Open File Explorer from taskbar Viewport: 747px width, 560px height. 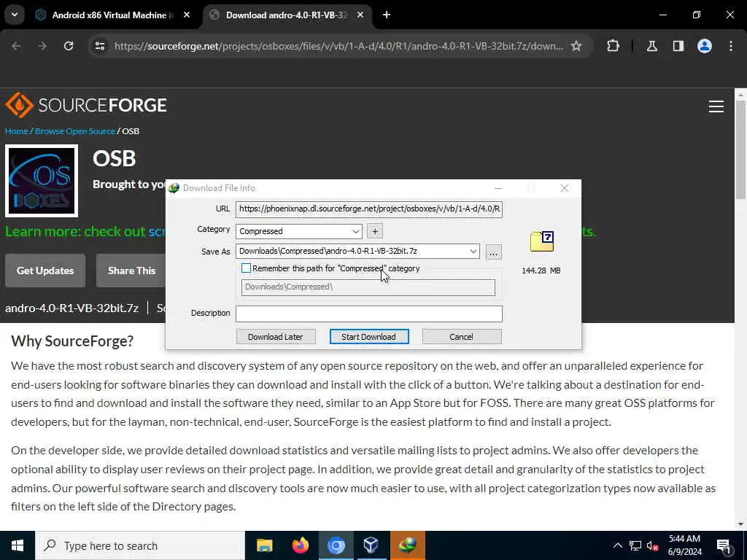[264, 545]
